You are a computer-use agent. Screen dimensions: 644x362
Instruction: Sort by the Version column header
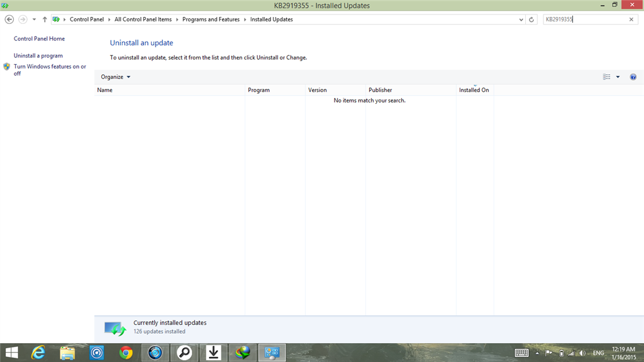pos(336,90)
